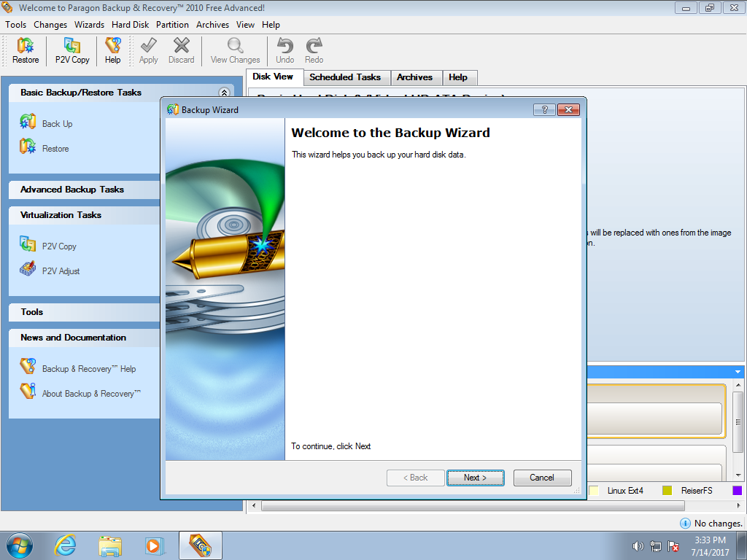Image resolution: width=747 pixels, height=560 pixels.
Task: Expand the Tools sidebar section
Action: [32, 312]
